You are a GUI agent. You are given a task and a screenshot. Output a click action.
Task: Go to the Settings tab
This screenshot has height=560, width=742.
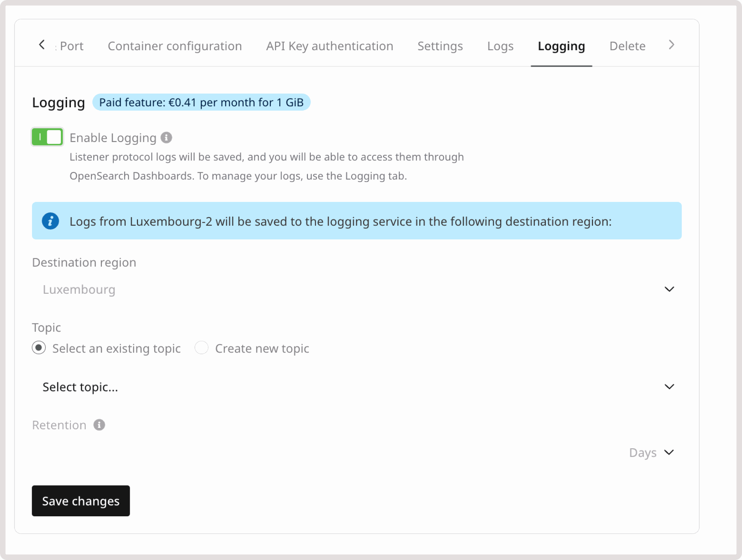point(440,46)
